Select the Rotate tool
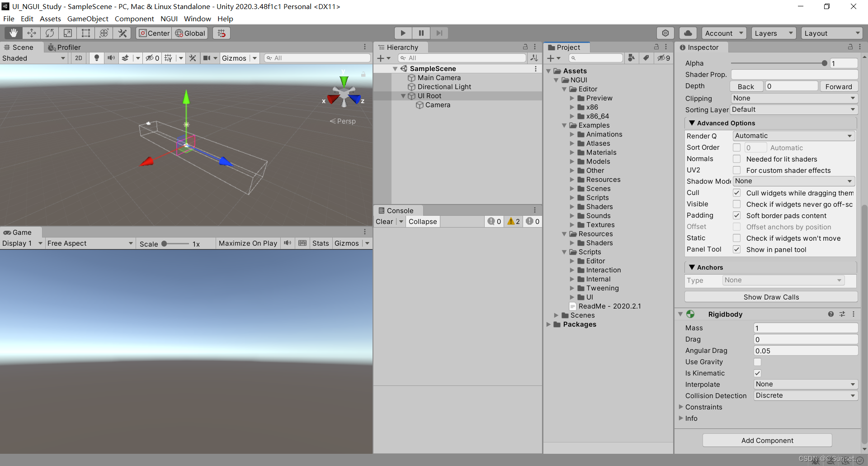Image resolution: width=868 pixels, height=466 pixels. coord(50,33)
